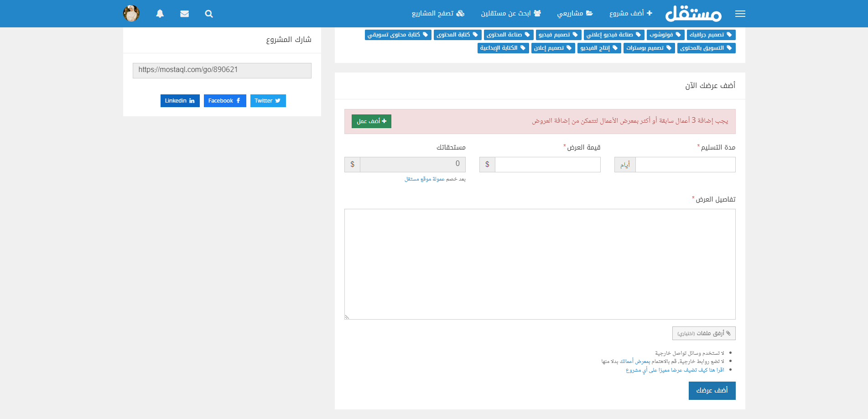Image resolution: width=868 pixels, height=419 pixels.
Task: Open the search magnifier icon
Action: click(209, 14)
